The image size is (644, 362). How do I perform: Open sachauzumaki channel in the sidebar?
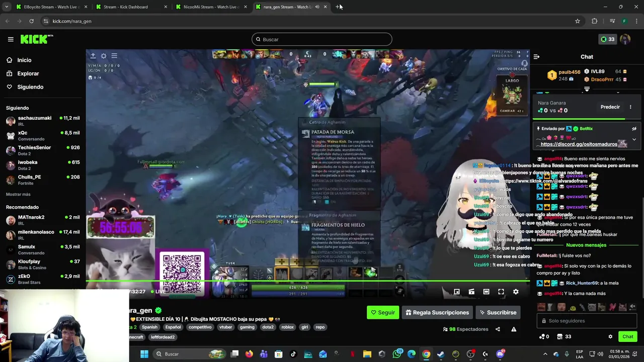pyautogui.click(x=43, y=121)
